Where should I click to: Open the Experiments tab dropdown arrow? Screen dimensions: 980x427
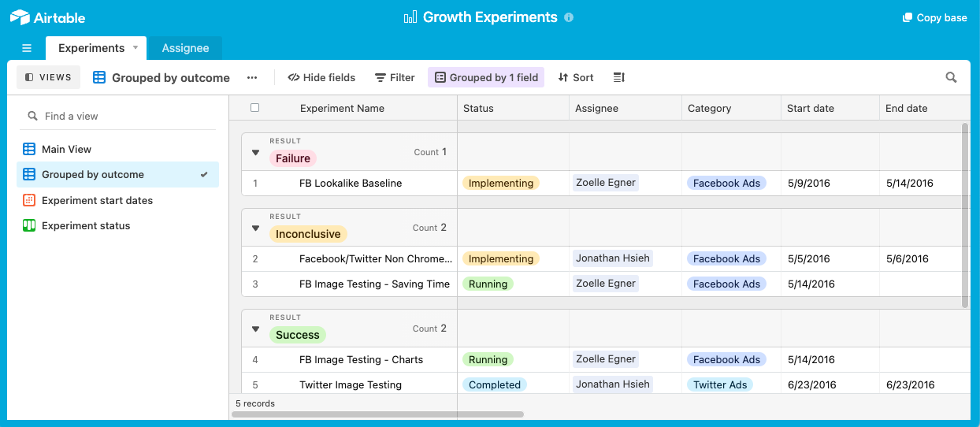[135, 47]
